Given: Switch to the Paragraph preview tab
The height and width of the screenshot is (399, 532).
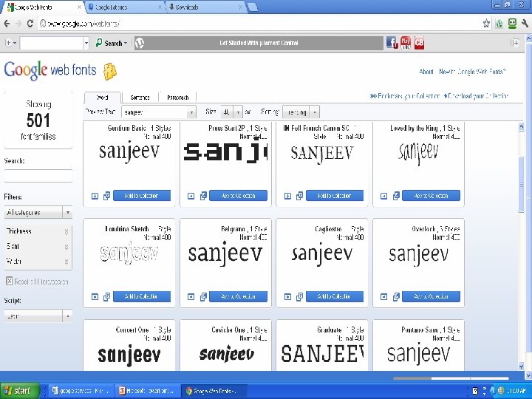Looking at the screenshot, I should point(178,98).
